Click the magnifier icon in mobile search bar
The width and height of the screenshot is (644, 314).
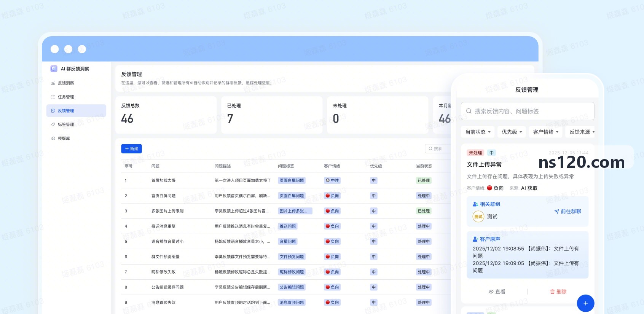[x=469, y=111]
